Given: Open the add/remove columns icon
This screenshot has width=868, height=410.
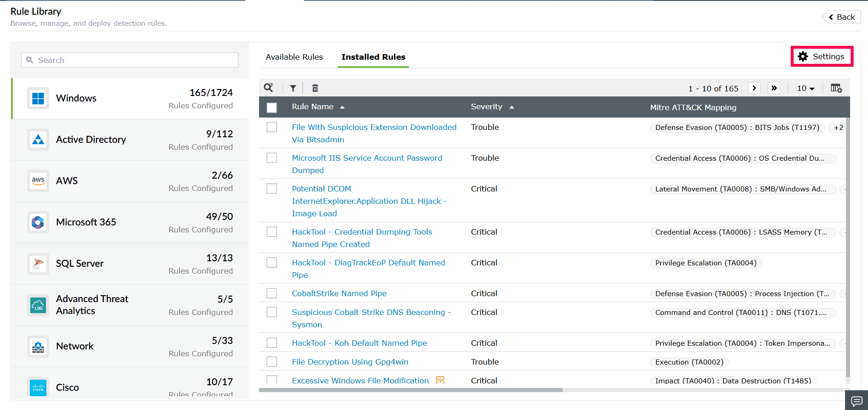Looking at the screenshot, I should 836,88.
